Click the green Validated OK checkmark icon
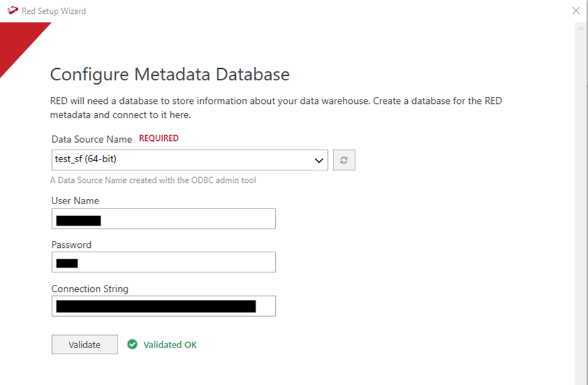The image size is (588, 385). tap(132, 344)
